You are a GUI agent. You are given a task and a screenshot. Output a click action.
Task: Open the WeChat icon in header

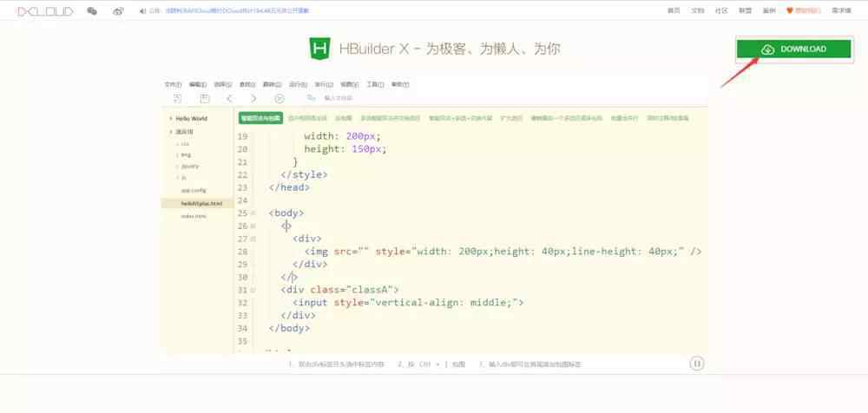(92, 11)
